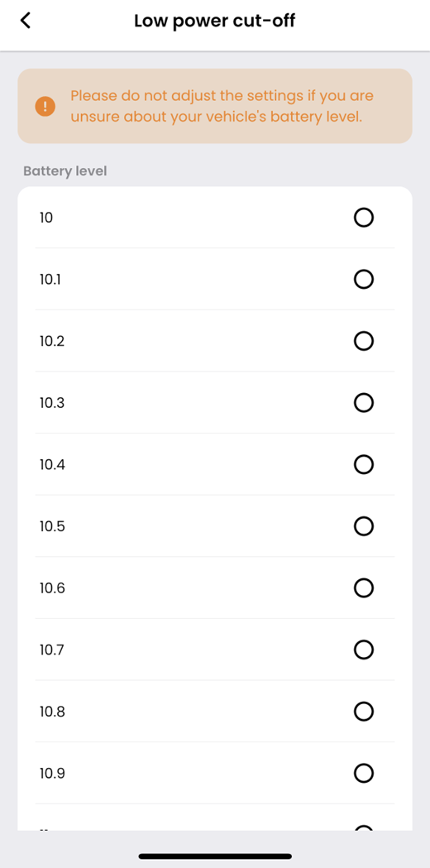The height and width of the screenshot is (868, 430).
Task: Choose the 10.9 radio button
Action: (x=364, y=773)
